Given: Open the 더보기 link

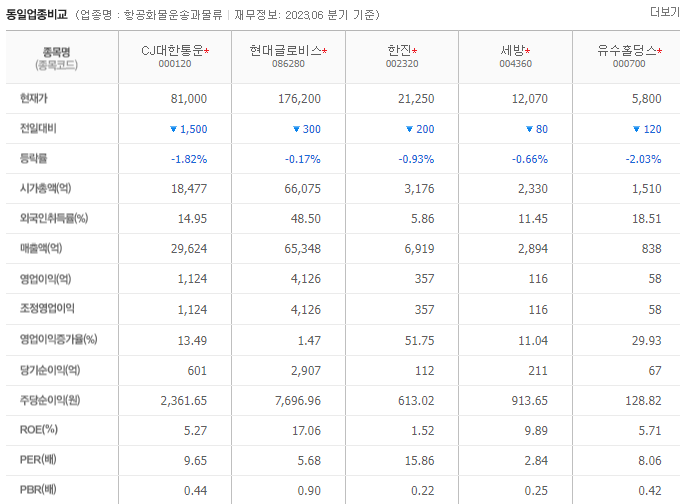Looking at the screenshot, I should pyautogui.click(x=665, y=12).
